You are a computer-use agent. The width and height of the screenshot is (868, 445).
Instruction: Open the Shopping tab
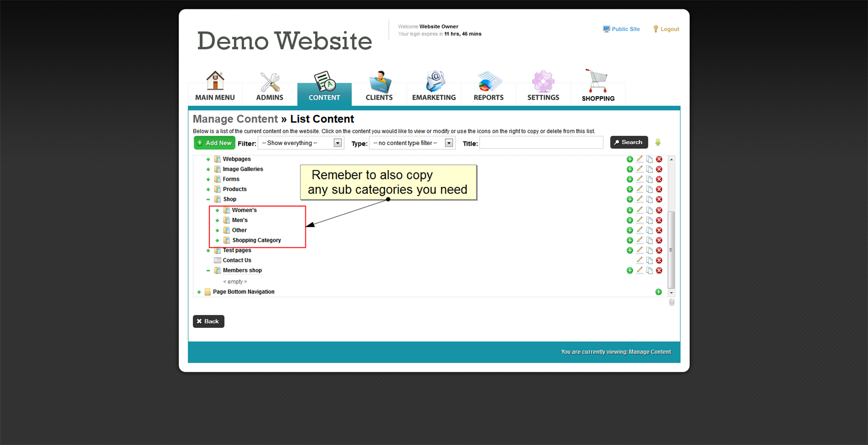click(598, 87)
